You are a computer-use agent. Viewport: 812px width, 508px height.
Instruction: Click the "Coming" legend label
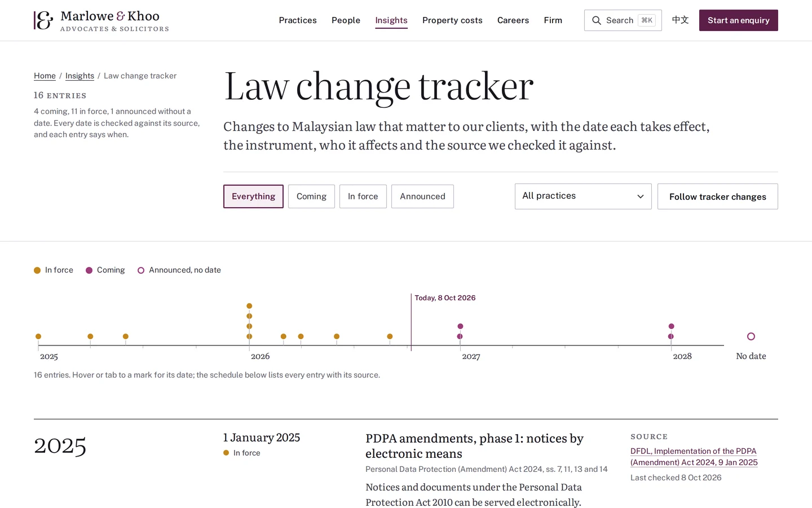coord(111,270)
